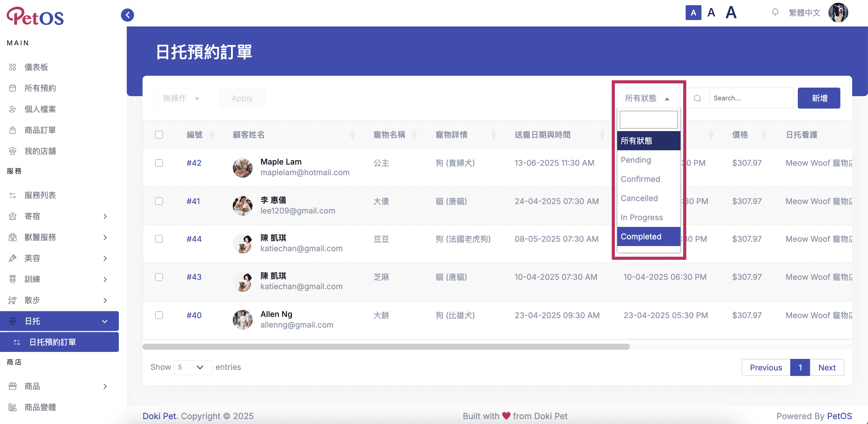The width and height of the screenshot is (868, 424).
Task: Collapse the 日托 submenu chevron
Action: pyautogui.click(x=105, y=321)
